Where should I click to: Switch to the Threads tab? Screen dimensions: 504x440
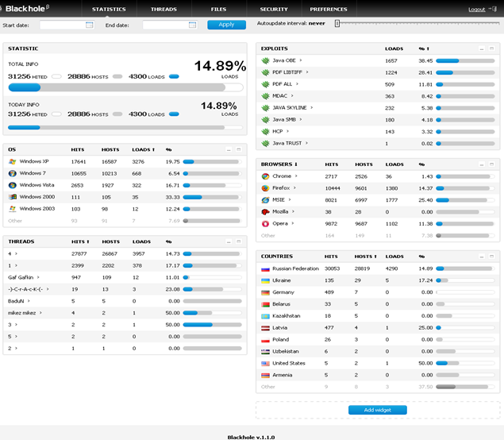(164, 10)
